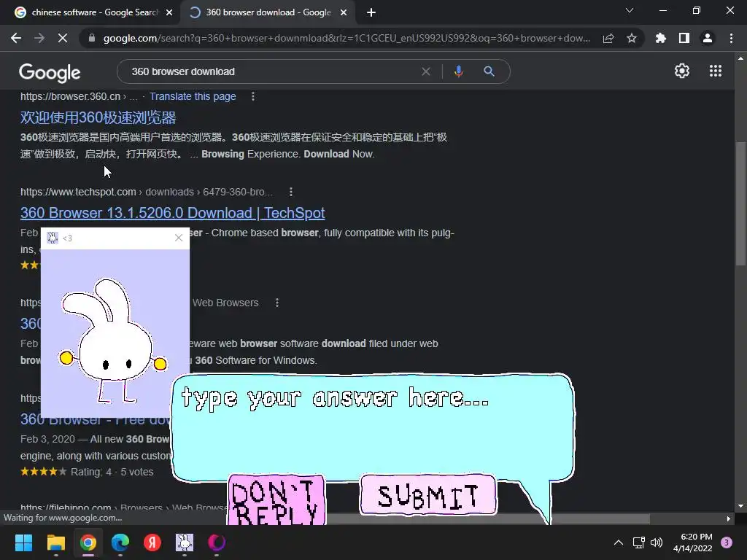The image size is (747, 560).
Task: Show hidden system tray icons
Action: coord(619,542)
